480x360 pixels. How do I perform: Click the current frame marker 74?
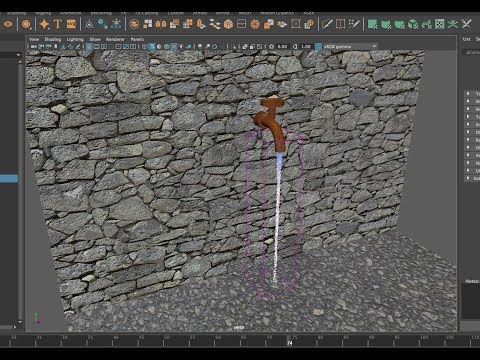(290, 343)
